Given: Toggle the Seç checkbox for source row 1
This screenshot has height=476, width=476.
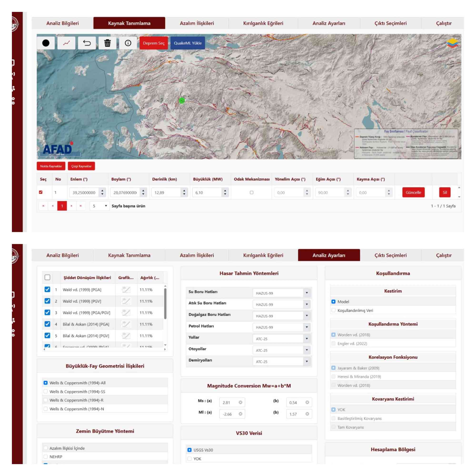Looking at the screenshot, I should (x=41, y=192).
